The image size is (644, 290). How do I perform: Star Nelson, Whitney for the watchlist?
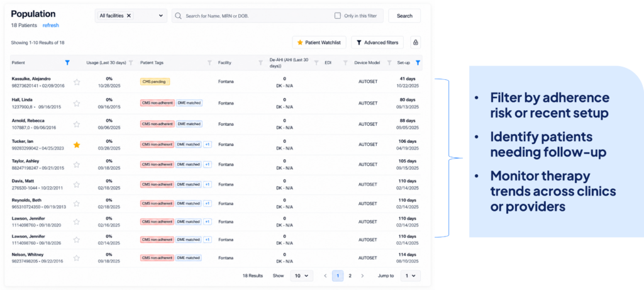pos(77,258)
